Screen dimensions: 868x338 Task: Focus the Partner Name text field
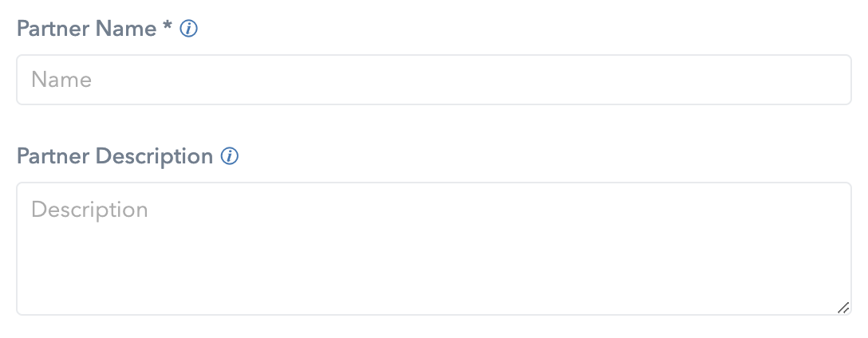pos(434,80)
